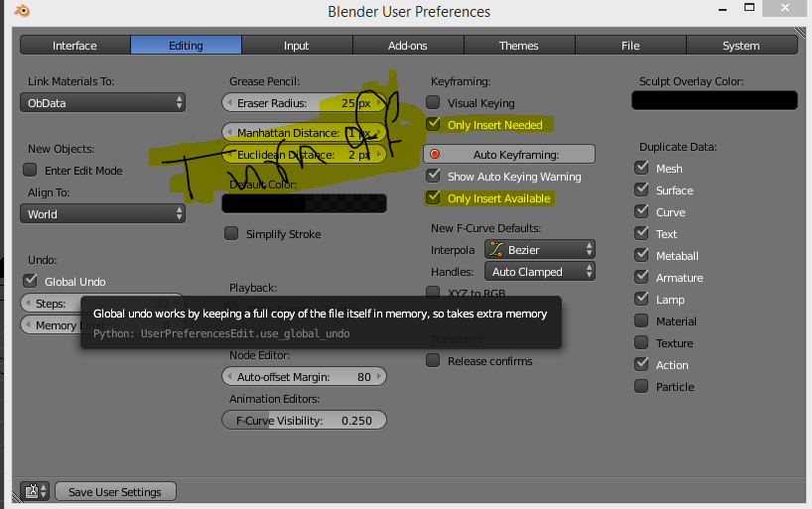The image size is (812, 509).
Task: Open the Align To World dropdown
Action: click(102, 214)
